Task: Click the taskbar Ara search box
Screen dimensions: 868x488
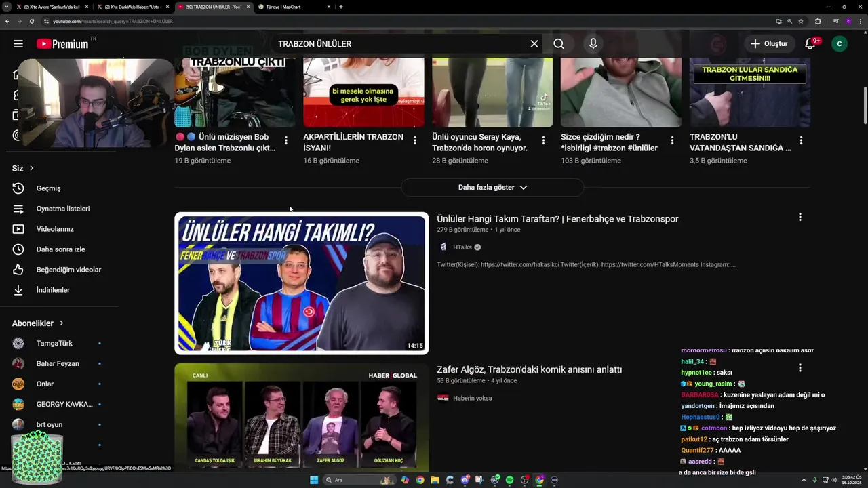Action: pyautogui.click(x=360, y=480)
